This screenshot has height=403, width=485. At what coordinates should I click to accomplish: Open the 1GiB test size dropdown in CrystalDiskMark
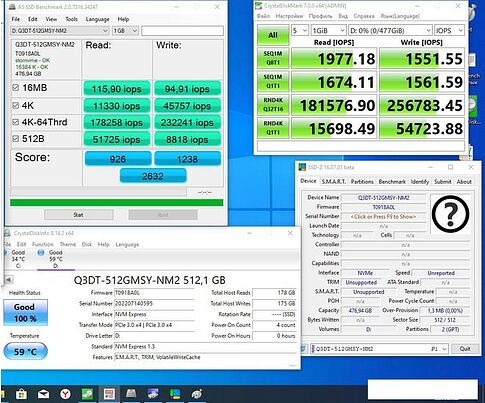coord(328,31)
